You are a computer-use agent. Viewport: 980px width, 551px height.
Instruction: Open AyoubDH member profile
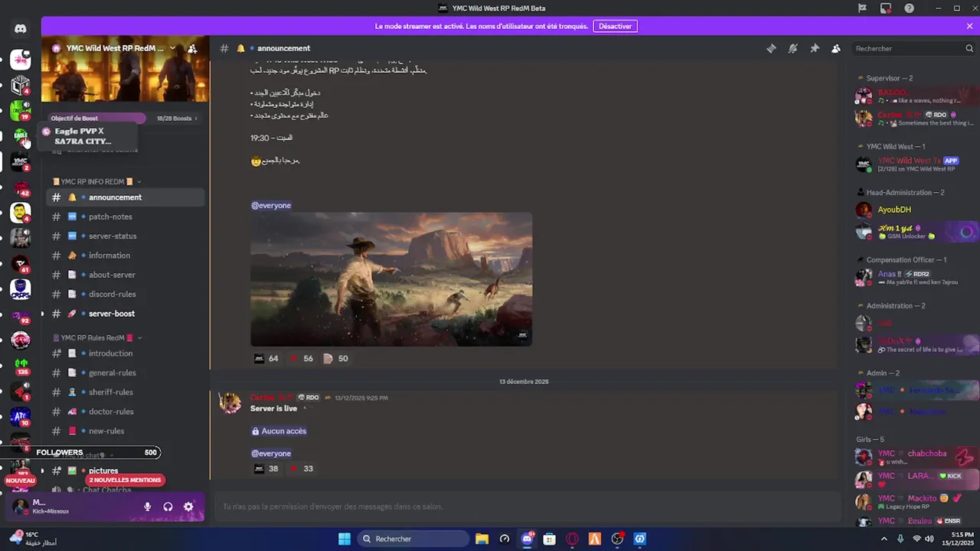pyautogui.click(x=916, y=210)
